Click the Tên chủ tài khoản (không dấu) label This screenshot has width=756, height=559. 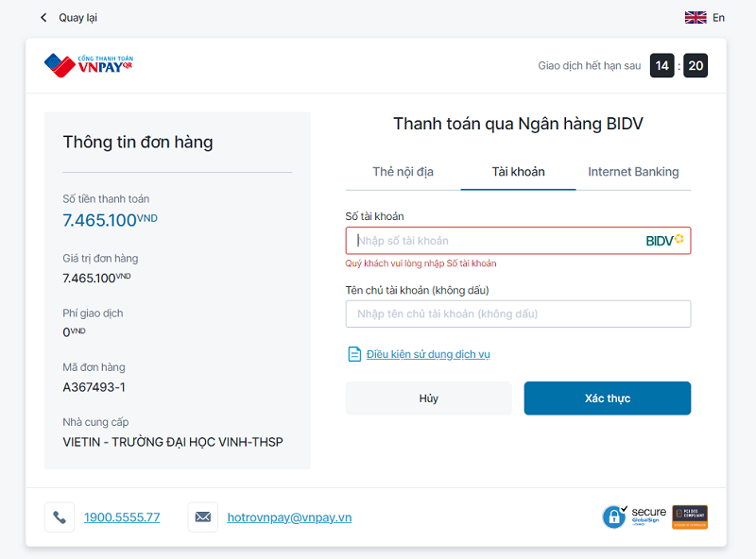[417, 290]
